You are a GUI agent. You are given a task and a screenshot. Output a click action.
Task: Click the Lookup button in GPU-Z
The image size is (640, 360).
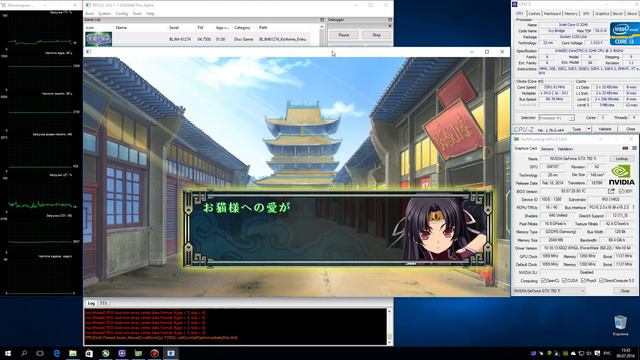click(x=622, y=158)
